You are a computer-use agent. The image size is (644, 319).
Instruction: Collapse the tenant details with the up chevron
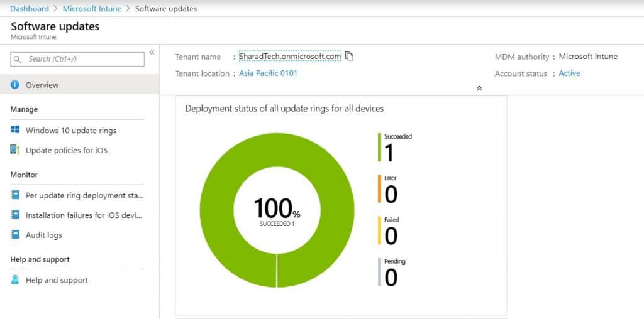(479, 88)
